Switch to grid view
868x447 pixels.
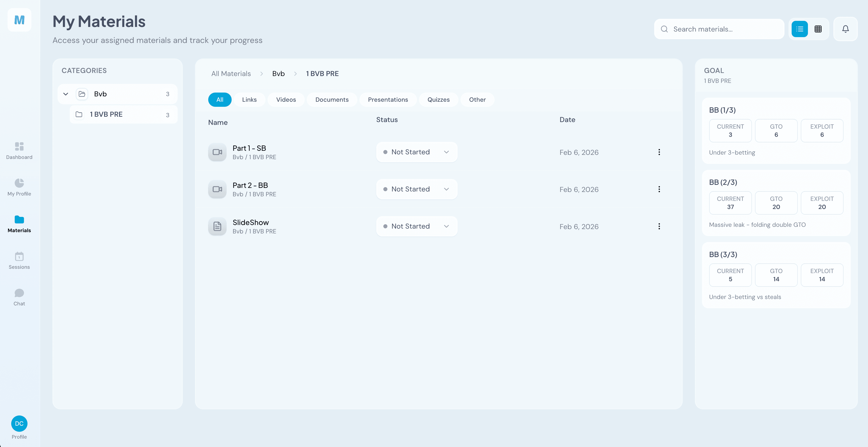coord(818,29)
